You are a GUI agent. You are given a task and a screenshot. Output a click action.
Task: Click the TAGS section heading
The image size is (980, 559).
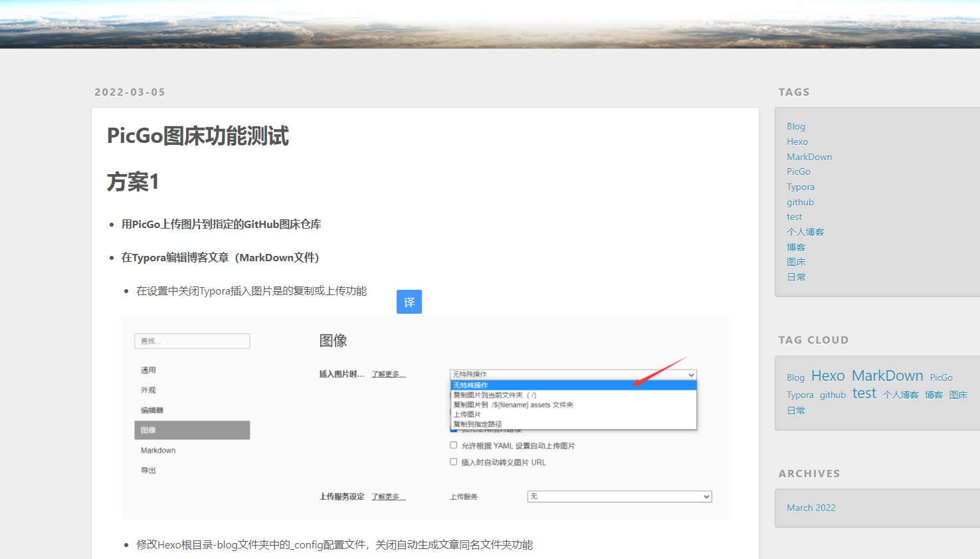(x=794, y=92)
